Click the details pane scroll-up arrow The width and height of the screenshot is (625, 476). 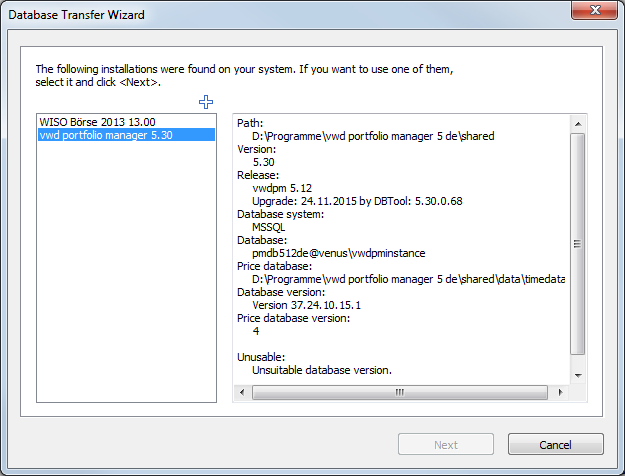(x=577, y=123)
